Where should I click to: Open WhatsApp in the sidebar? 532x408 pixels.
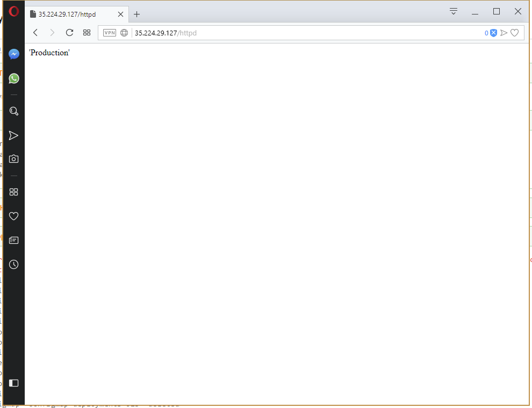click(14, 78)
